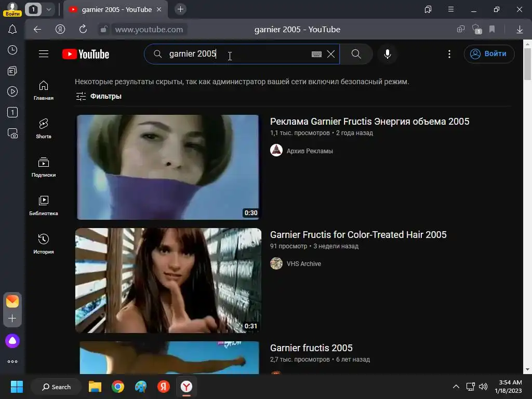Screen dimensions: 532x399
Task: Open the Фильтры filters button
Action: [99, 96]
